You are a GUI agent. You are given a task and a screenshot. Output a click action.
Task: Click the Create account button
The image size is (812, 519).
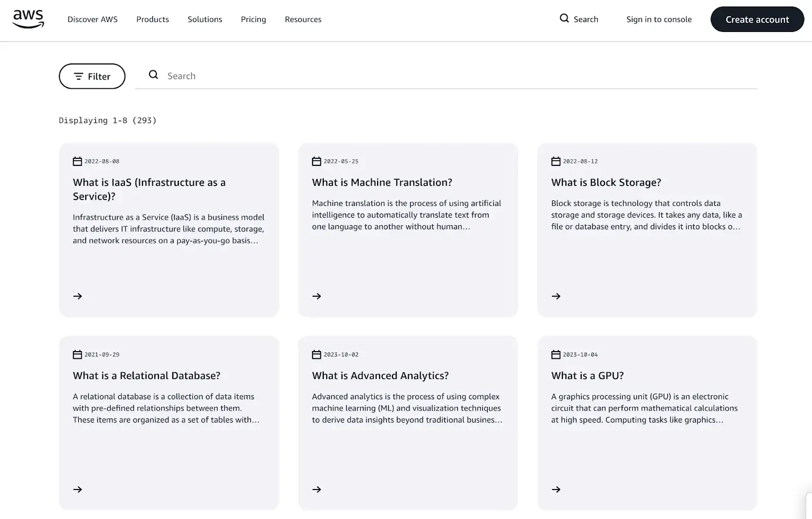pos(757,19)
